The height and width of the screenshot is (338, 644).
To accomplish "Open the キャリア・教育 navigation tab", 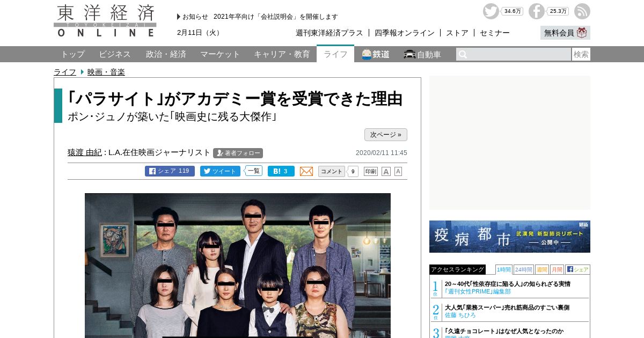I will point(282,54).
